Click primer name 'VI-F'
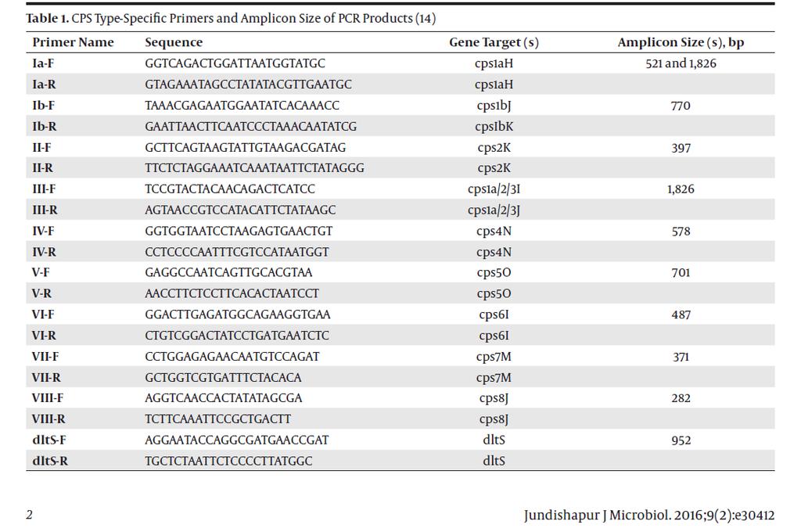This screenshot has height=532, width=801. click(43, 315)
